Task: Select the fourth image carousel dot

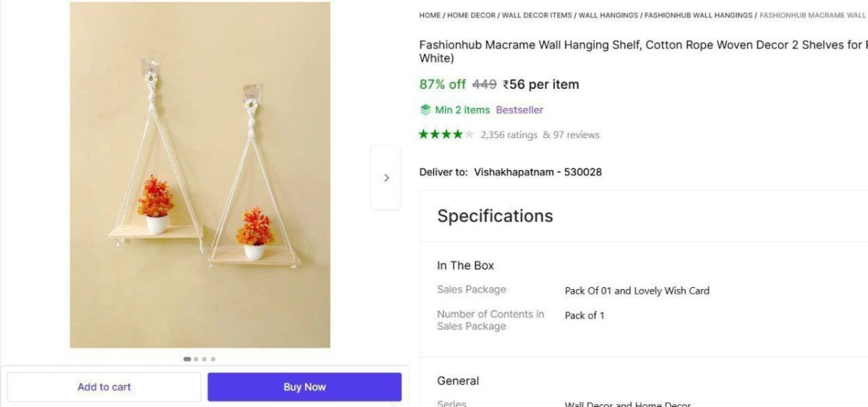Action: click(213, 359)
